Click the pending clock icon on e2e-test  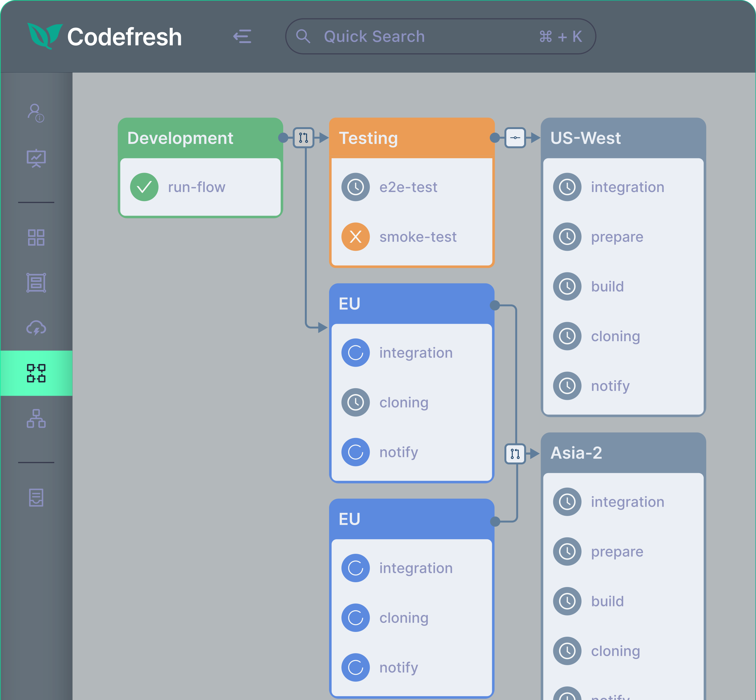click(356, 187)
